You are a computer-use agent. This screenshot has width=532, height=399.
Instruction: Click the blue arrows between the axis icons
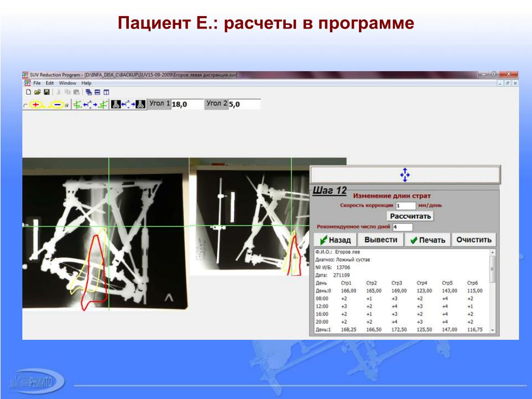pyautogui.click(x=90, y=105)
